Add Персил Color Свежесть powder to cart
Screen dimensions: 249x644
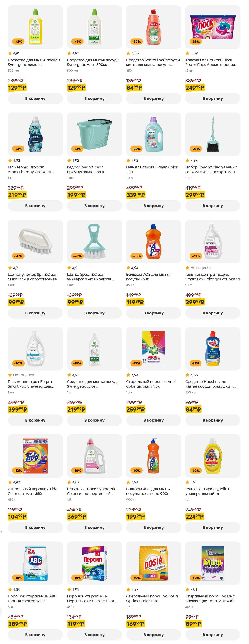click(94, 634)
